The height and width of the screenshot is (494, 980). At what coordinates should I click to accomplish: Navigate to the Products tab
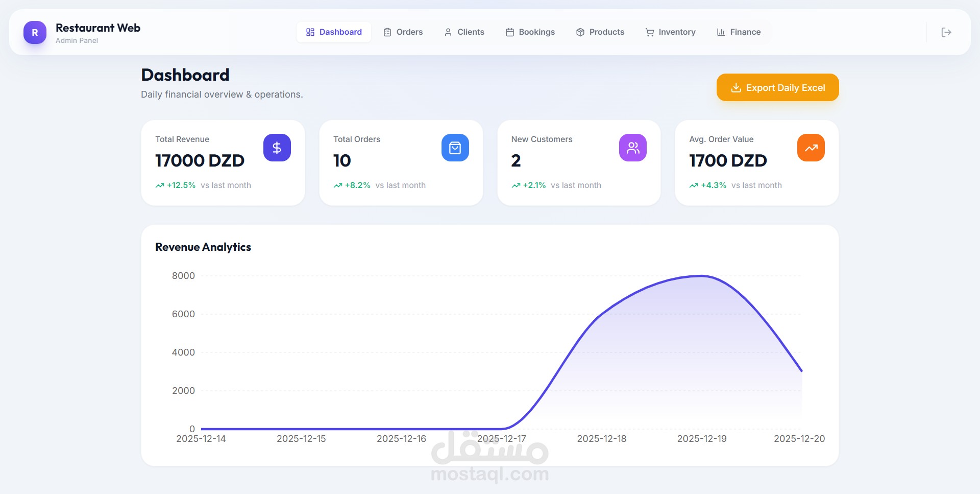coord(600,32)
